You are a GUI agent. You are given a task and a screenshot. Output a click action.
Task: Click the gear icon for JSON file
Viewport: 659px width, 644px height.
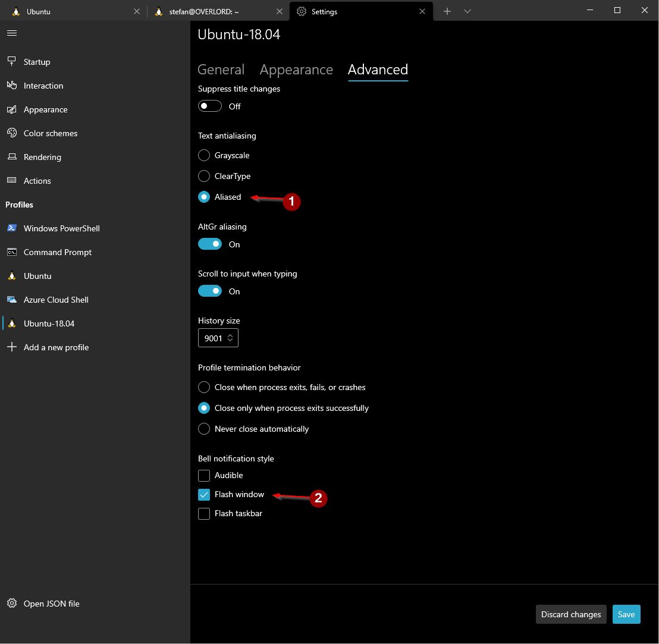[12, 603]
